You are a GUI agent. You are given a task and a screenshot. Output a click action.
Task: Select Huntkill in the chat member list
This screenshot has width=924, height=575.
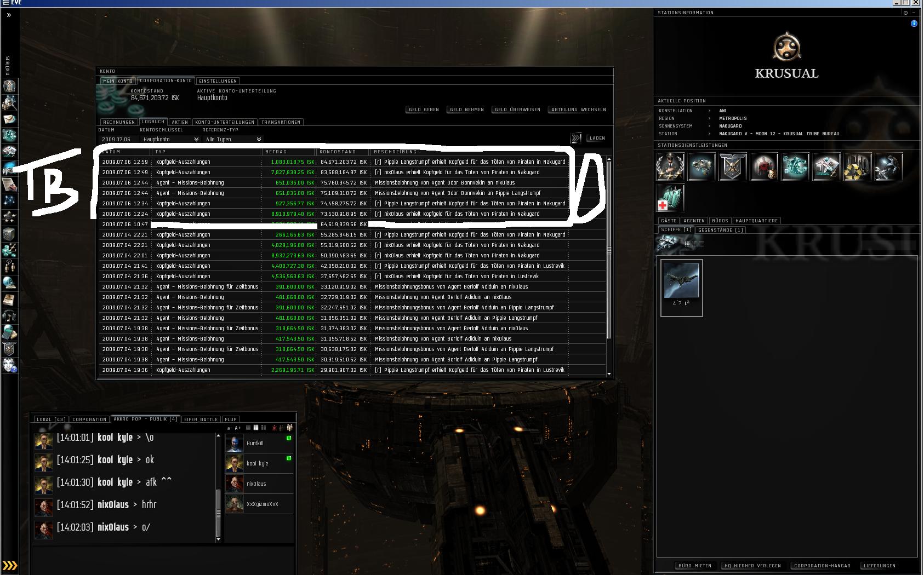(x=260, y=443)
